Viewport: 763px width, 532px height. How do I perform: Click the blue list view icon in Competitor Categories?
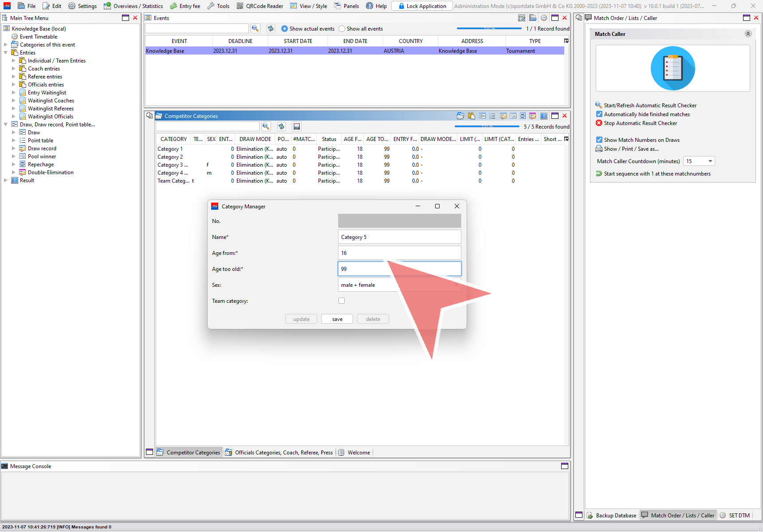coord(543,116)
